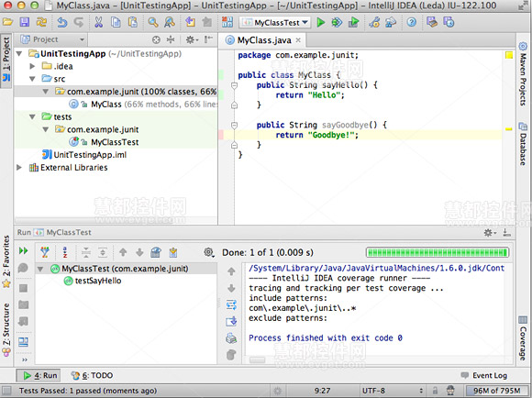Open Replace icon next to Find
This screenshot has height=398, width=532.
point(170,22)
